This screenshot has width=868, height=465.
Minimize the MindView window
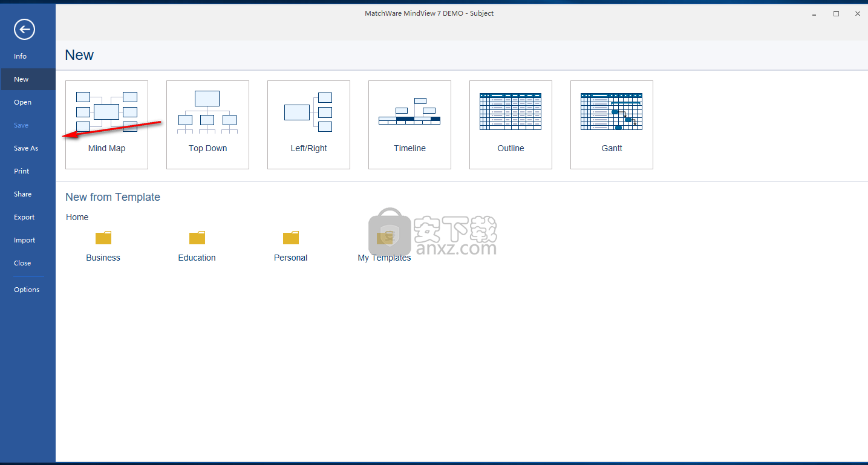pos(814,13)
